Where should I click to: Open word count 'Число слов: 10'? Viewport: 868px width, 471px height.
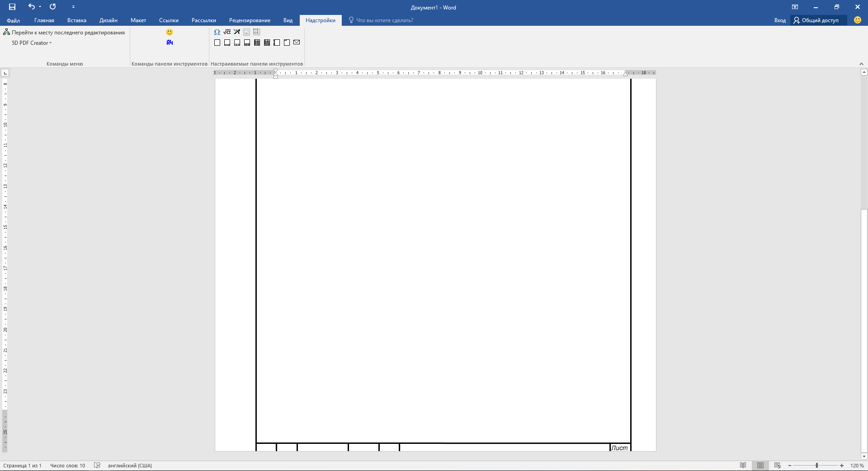coord(67,466)
